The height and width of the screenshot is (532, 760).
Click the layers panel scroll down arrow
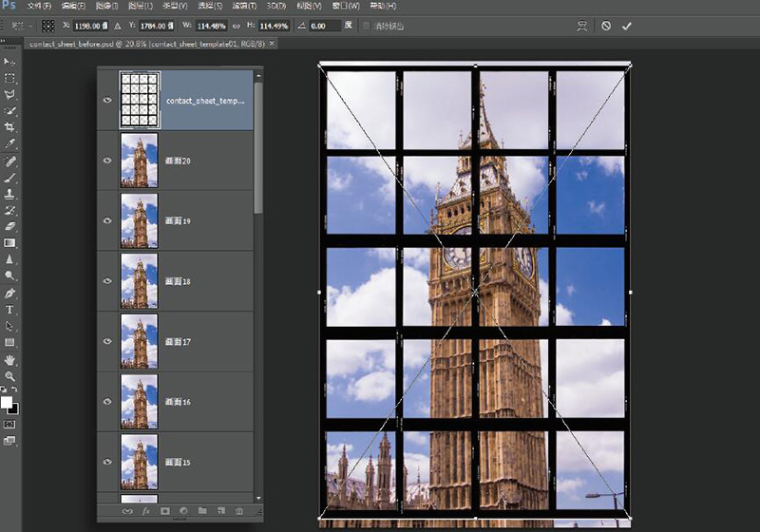258,496
